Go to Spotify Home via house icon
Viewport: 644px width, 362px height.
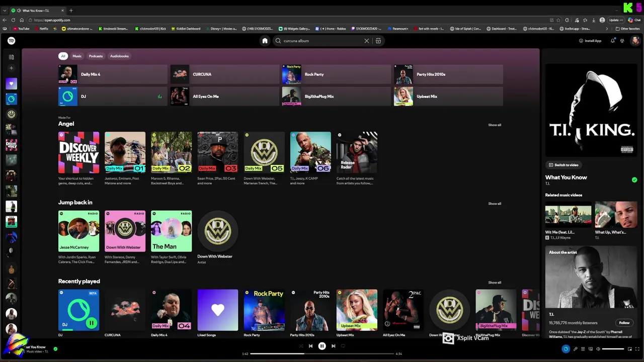[265, 41]
